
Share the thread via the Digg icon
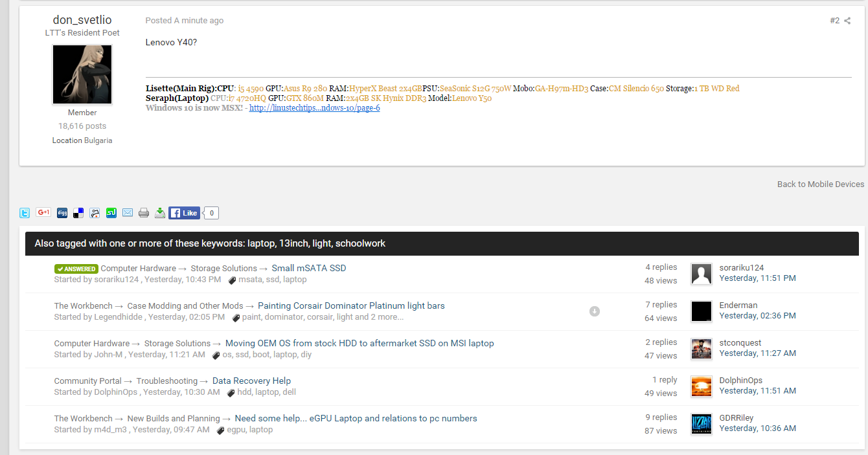click(62, 213)
